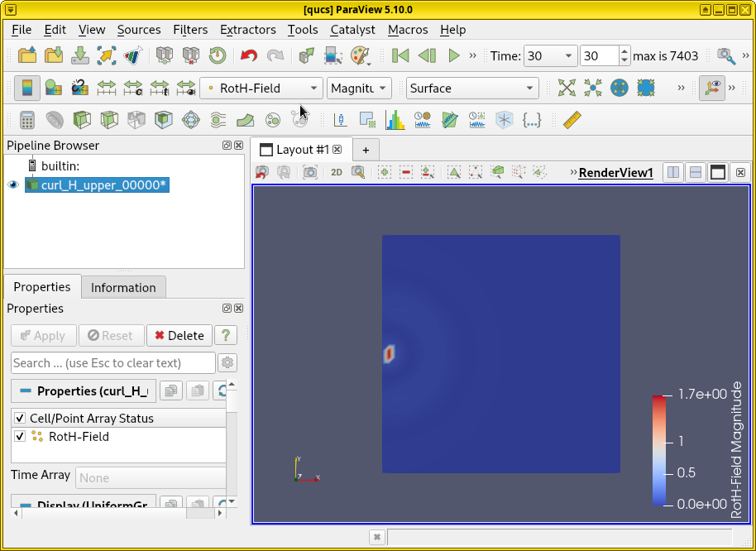Expand the Time value dropdown
This screenshot has height=551, width=756.
pos(569,56)
